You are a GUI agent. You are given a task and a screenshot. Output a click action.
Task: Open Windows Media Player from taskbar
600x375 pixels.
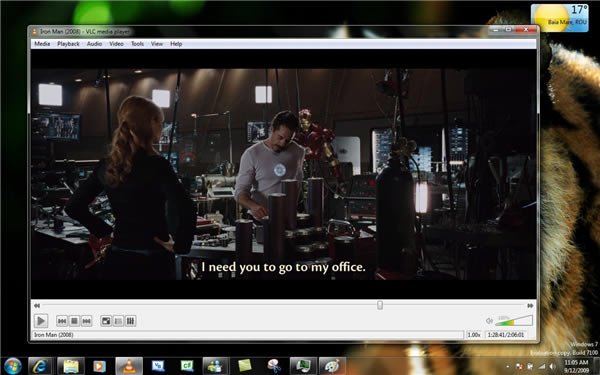point(99,366)
